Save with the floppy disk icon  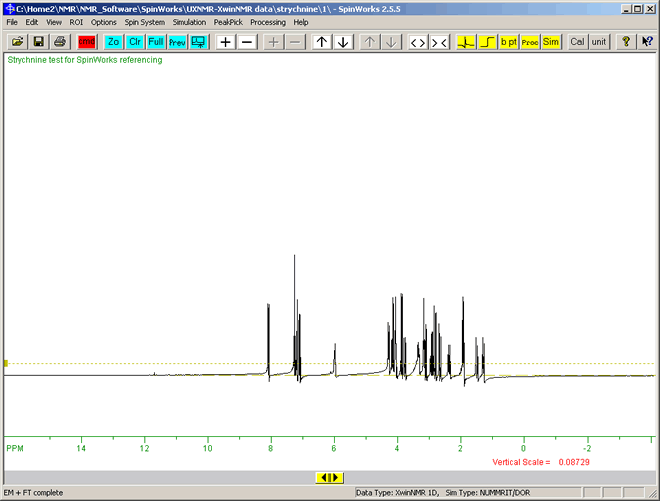pos(39,42)
